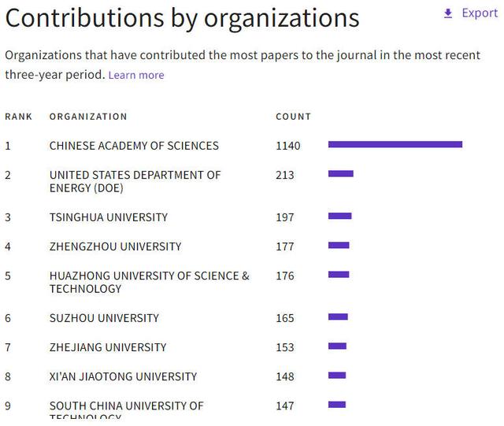The image size is (504, 426).
Task: Click the count value 1140
Action: [288, 146]
